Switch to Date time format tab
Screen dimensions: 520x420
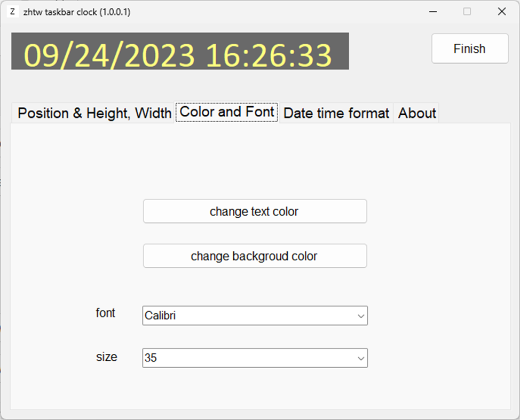tap(336, 113)
